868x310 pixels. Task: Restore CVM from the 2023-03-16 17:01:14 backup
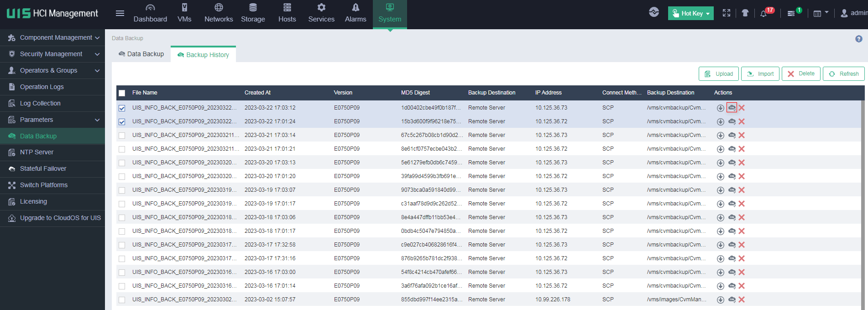[732, 286]
